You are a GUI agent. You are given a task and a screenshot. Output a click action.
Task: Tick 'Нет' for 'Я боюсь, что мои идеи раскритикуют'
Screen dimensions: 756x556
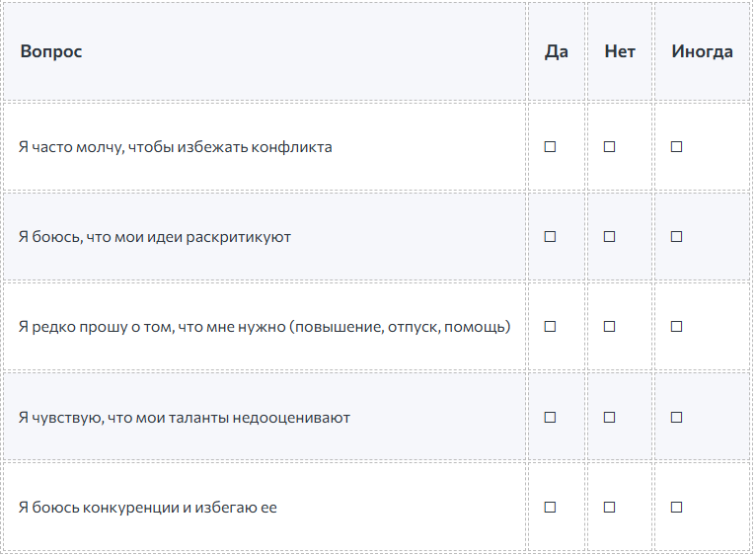[x=610, y=237]
